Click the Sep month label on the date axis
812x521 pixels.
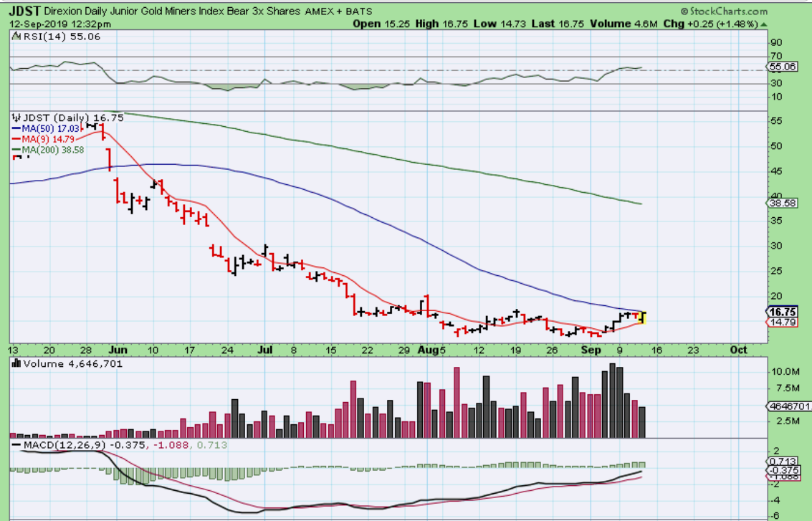(591, 350)
